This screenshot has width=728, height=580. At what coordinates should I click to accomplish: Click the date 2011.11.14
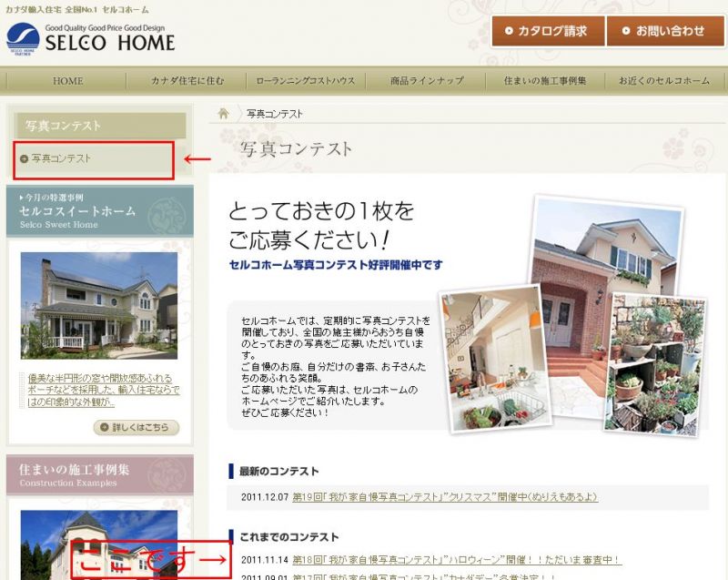coord(265,560)
